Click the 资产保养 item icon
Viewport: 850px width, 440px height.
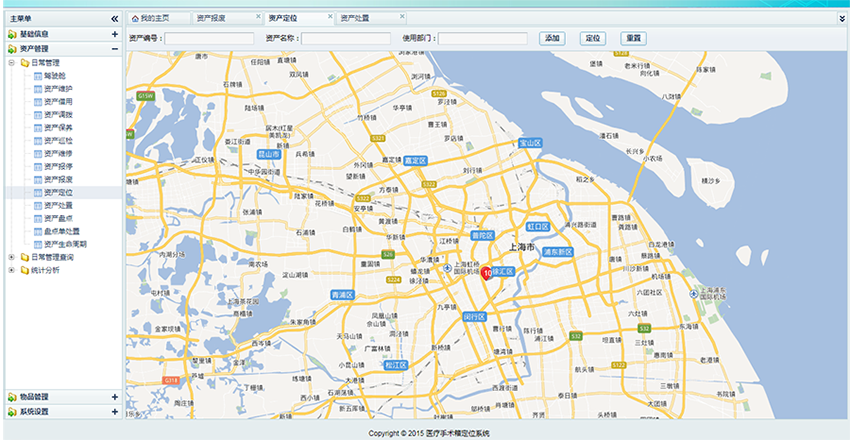point(37,128)
